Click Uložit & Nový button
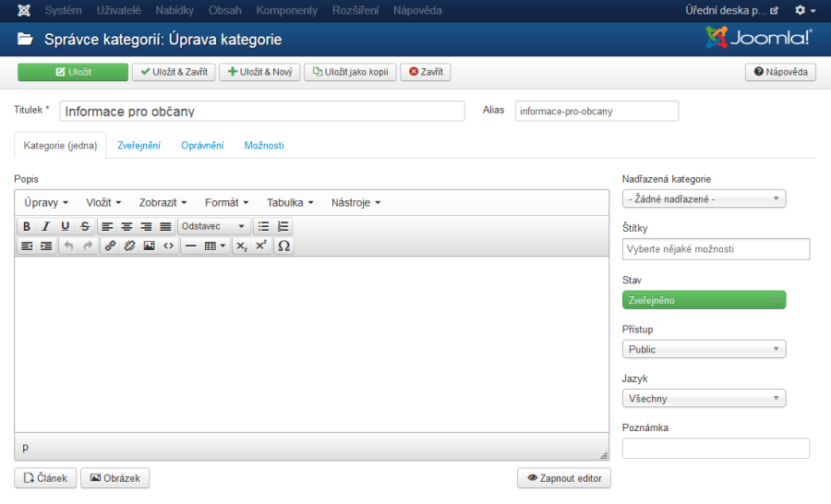The height and width of the screenshot is (504, 831). [259, 72]
